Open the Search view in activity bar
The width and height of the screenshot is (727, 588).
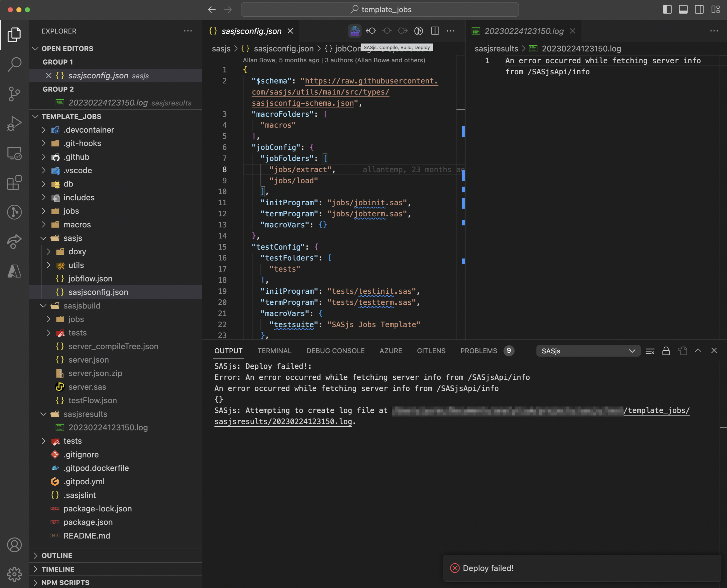(14, 64)
